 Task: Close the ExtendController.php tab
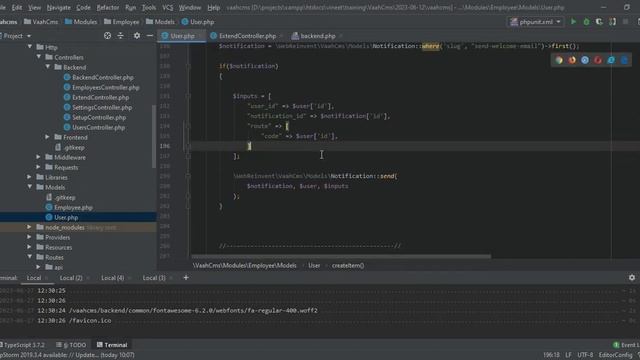pos(282,36)
